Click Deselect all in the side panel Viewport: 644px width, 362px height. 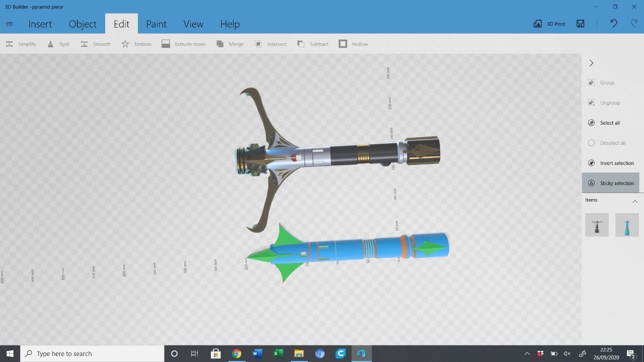(606, 143)
